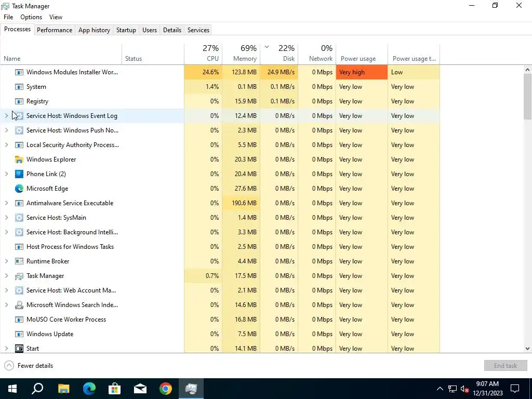Image resolution: width=532 pixels, height=399 pixels.
Task: Click the Runtime Broker process icon
Action: pyautogui.click(x=19, y=261)
